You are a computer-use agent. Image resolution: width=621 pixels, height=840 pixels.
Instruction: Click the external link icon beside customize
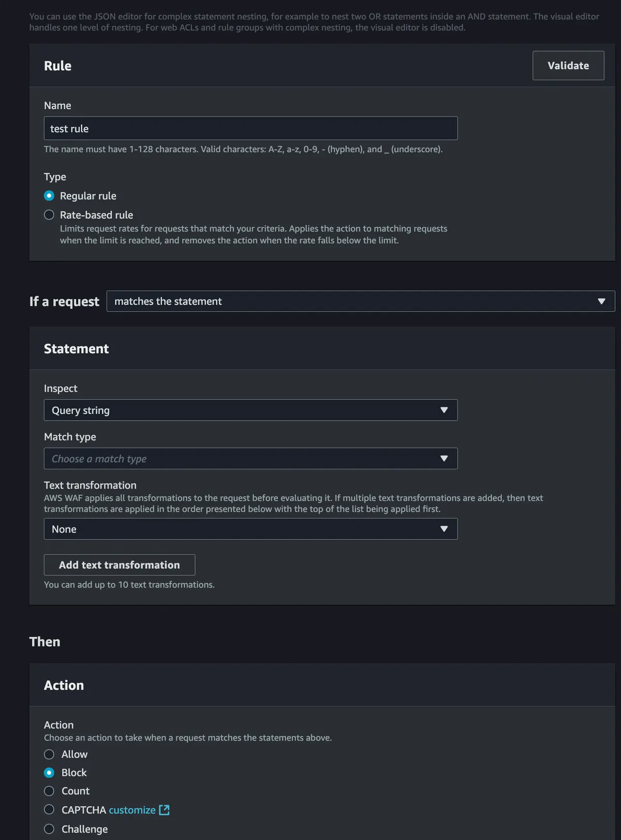click(164, 810)
